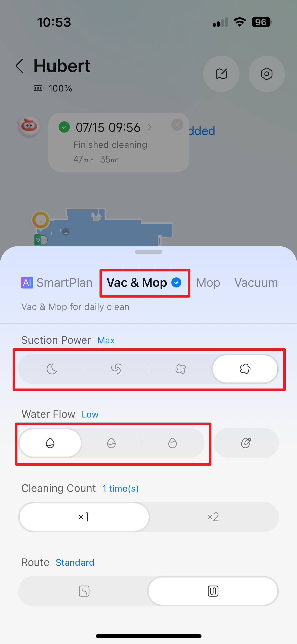The image size is (297, 644).
Task: Select the third suction power level
Action: [181, 369]
